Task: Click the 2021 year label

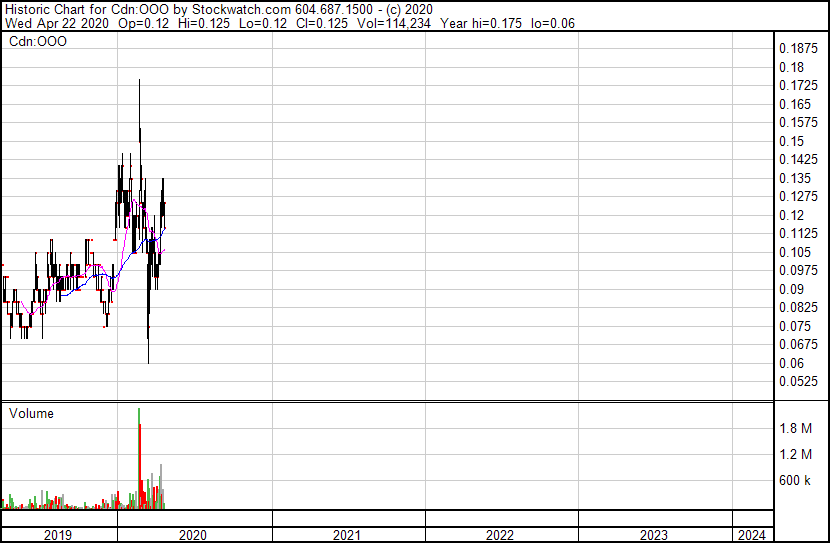Action: click(x=346, y=535)
